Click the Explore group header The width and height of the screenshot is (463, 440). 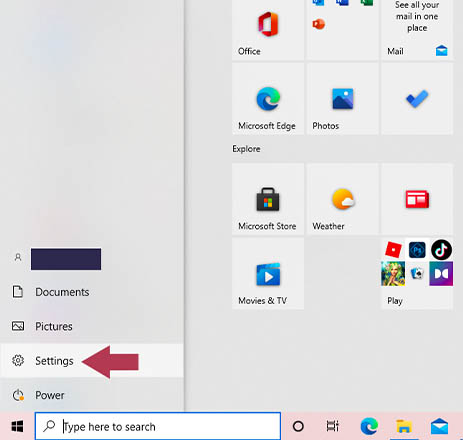[x=246, y=149]
